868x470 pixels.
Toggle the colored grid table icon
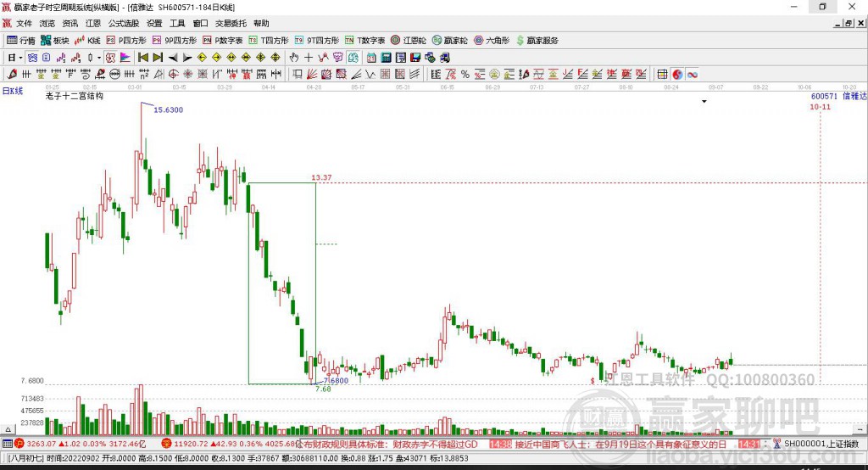(x=662, y=75)
